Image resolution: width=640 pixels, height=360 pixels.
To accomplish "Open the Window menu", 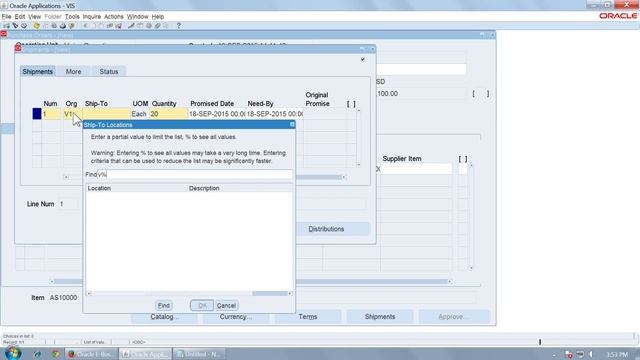I will pos(137,17).
